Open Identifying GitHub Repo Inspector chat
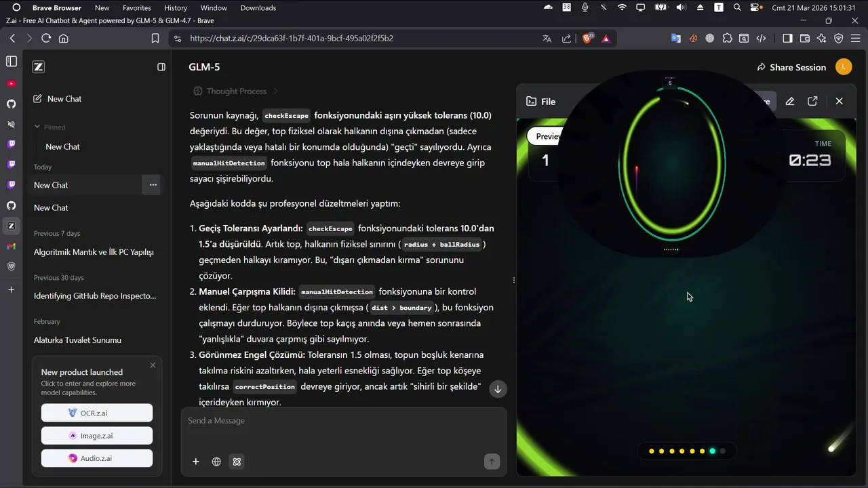This screenshot has height=488, width=868. pyautogui.click(x=94, y=296)
